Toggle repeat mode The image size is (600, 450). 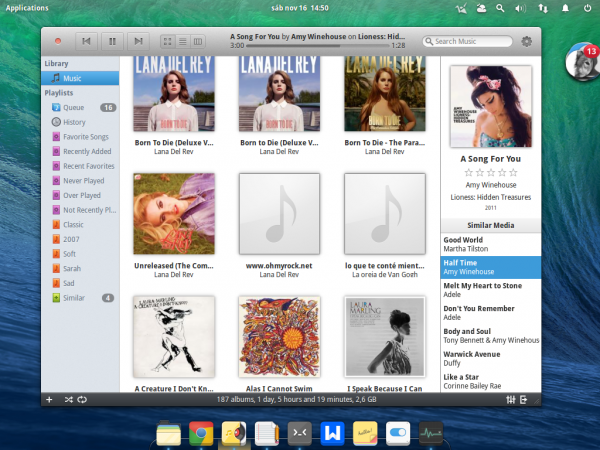[x=82, y=399]
